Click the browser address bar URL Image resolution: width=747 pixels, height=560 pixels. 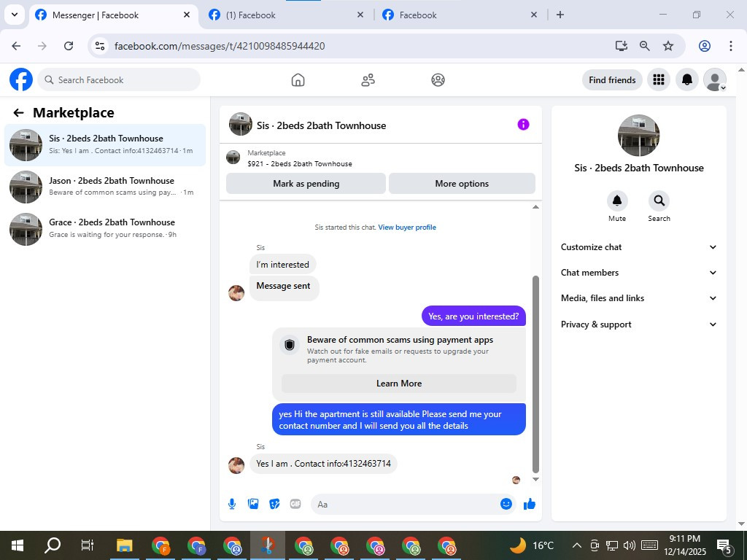point(220,46)
